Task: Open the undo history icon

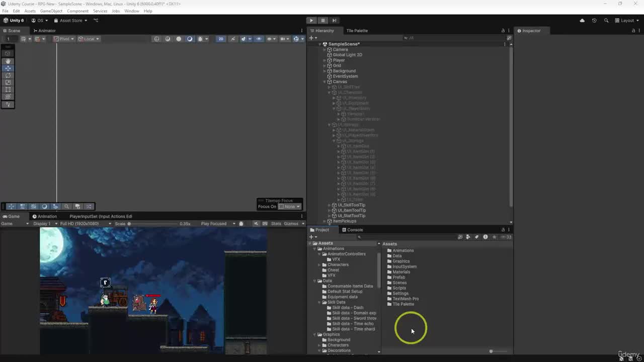Action: click(x=594, y=21)
